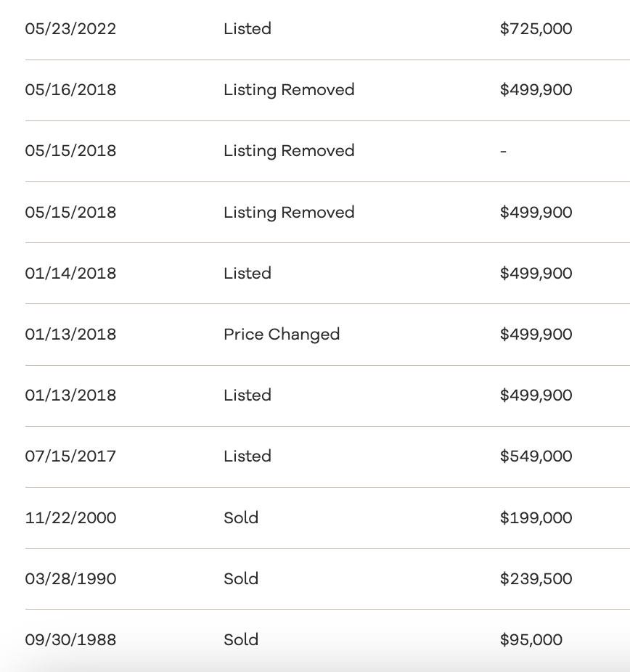
Task: Click the dash price for 05/15/2018
Action: [x=504, y=151]
